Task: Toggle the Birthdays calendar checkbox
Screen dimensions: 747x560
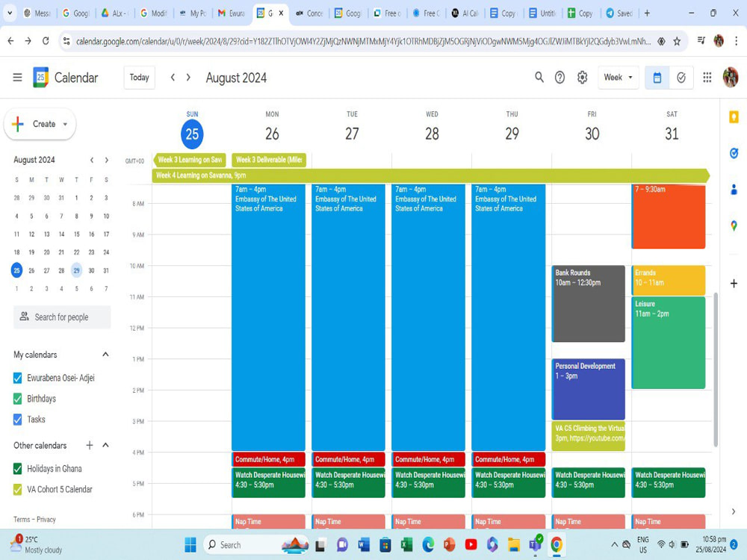Action: [18, 399]
